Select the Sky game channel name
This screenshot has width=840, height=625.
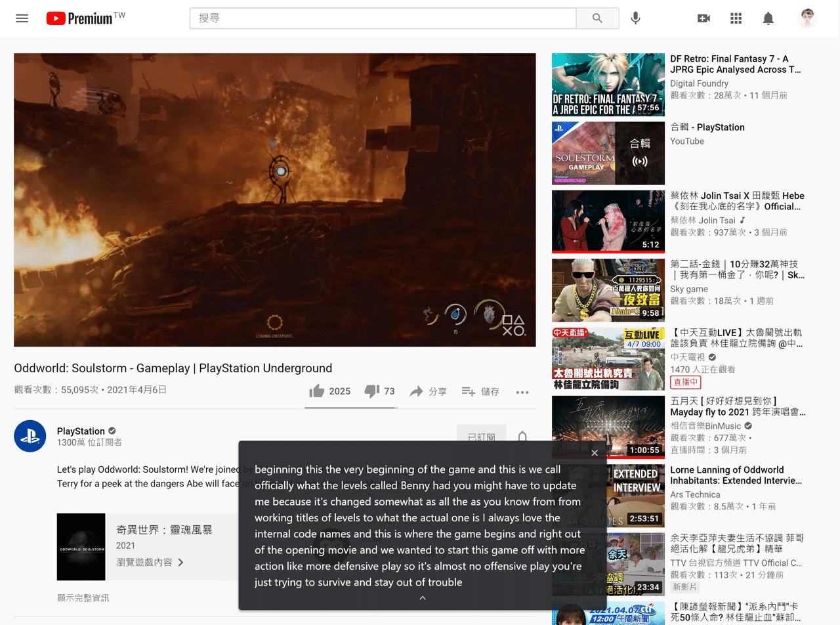click(689, 289)
